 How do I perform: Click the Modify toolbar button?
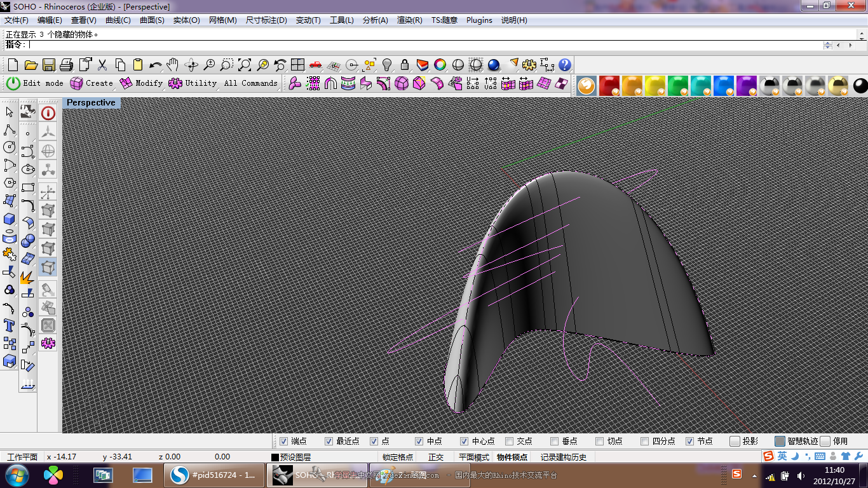[141, 83]
